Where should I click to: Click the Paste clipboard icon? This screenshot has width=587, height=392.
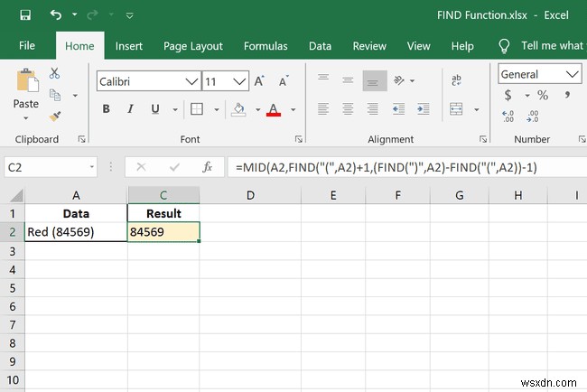tap(27, 80)
